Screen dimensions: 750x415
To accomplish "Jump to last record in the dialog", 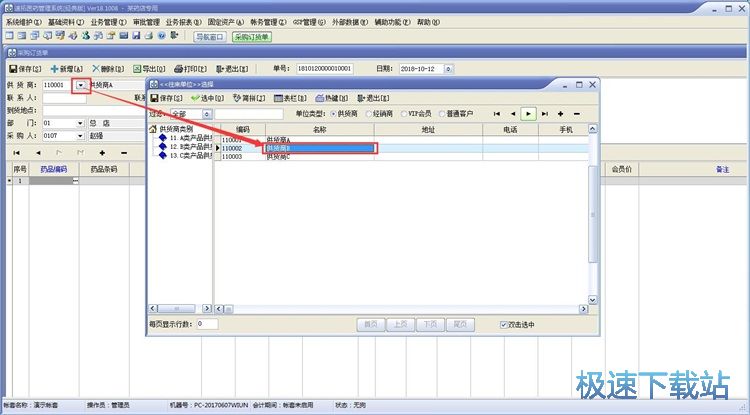I will pos(544,114).
